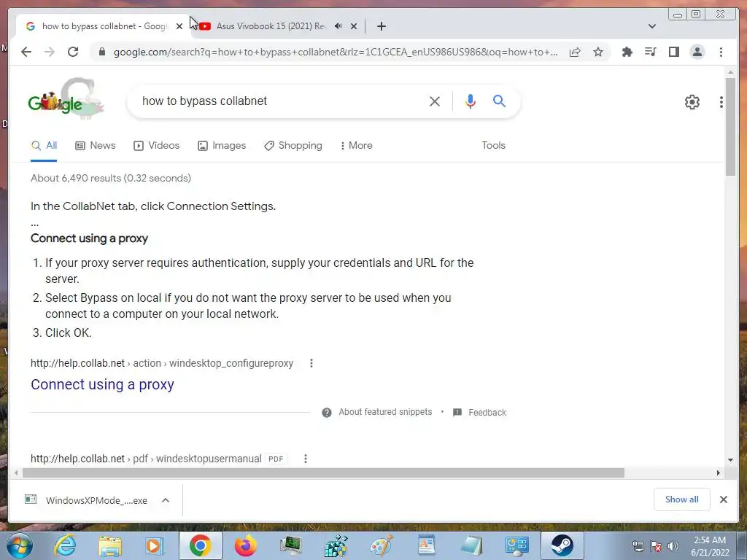
Task: Expand the WindowsXPMode download options chevron
Action: (x=166, y=500)
